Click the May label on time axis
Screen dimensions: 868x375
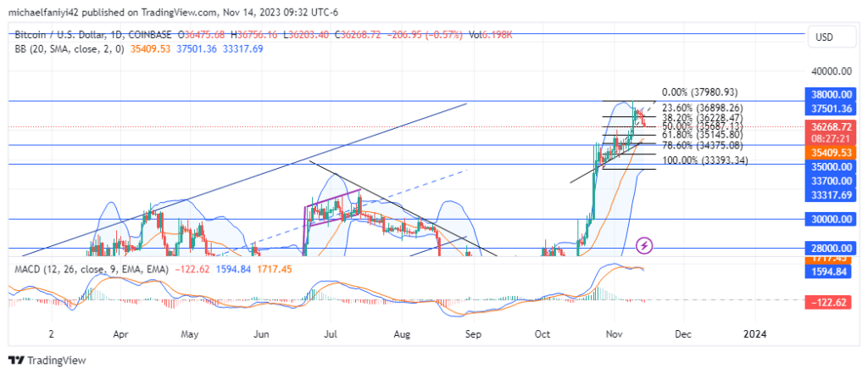[190, 334]
